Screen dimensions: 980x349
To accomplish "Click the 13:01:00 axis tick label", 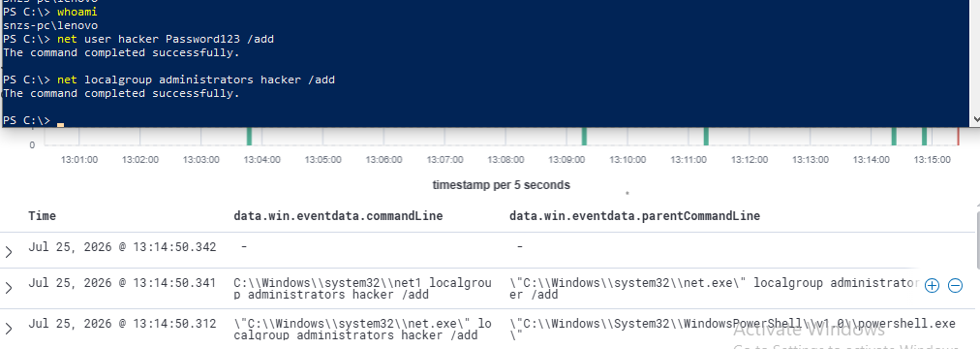I will 79,160.
